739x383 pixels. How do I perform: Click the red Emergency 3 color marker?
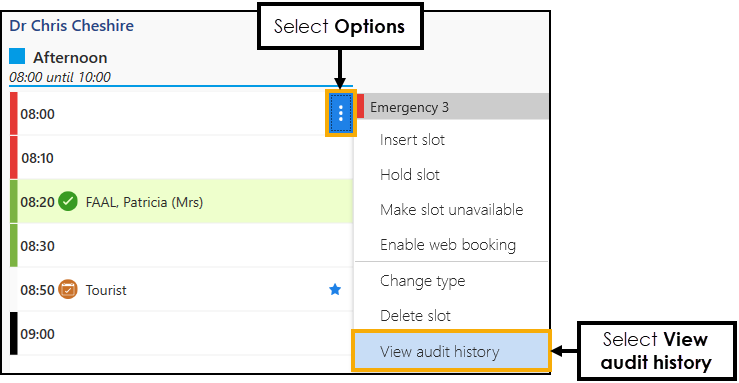361,106
